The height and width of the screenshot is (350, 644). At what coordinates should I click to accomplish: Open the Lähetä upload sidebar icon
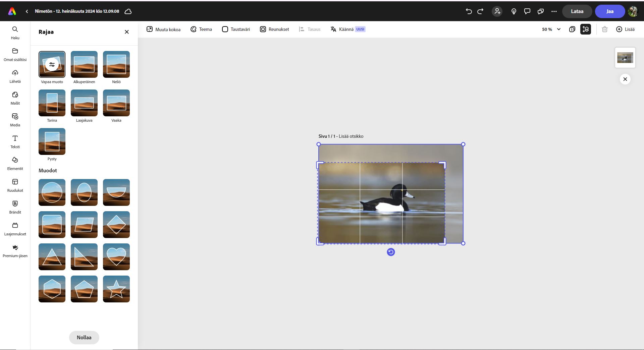[15, 76]
